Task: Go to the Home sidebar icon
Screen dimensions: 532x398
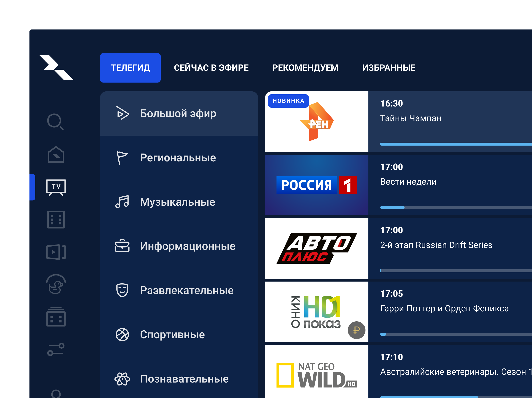Action: (x=56, y=154)
